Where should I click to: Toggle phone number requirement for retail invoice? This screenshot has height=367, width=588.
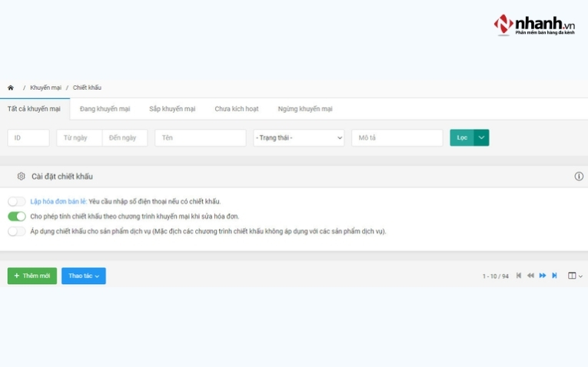(x=17, y=202)
